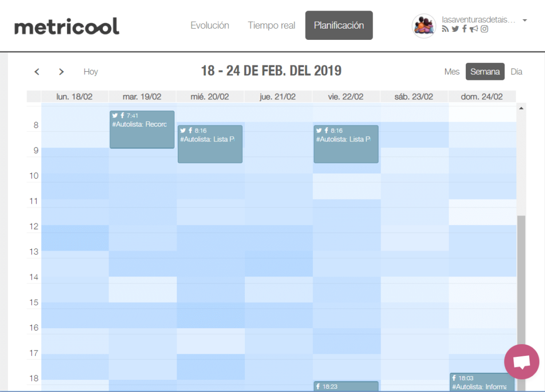Image resolution: width=545 pixels, height=392 pixels.
Task: Click the mar. 19/02 column header
Action: click(142, 96)
